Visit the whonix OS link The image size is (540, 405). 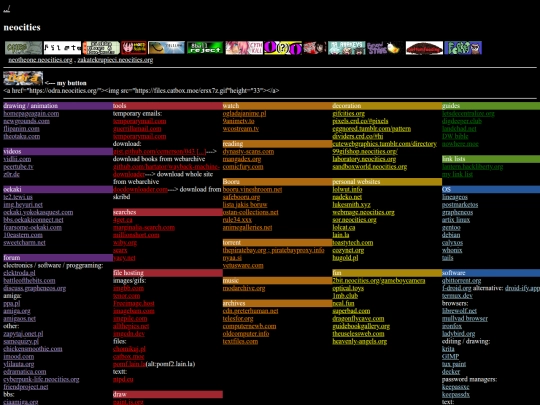pos(452,250)
